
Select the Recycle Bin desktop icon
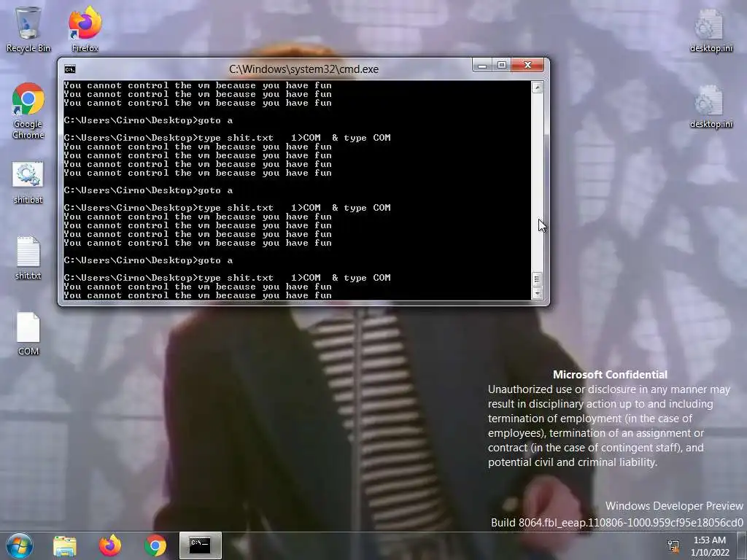[x=28, y=28]
